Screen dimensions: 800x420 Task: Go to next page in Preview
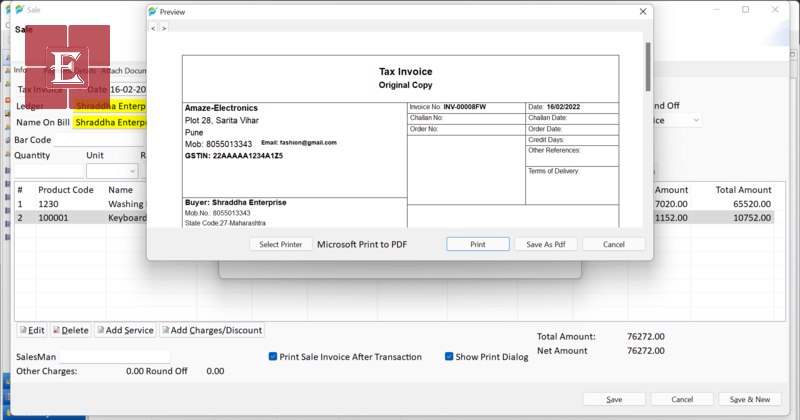(164, 28)
